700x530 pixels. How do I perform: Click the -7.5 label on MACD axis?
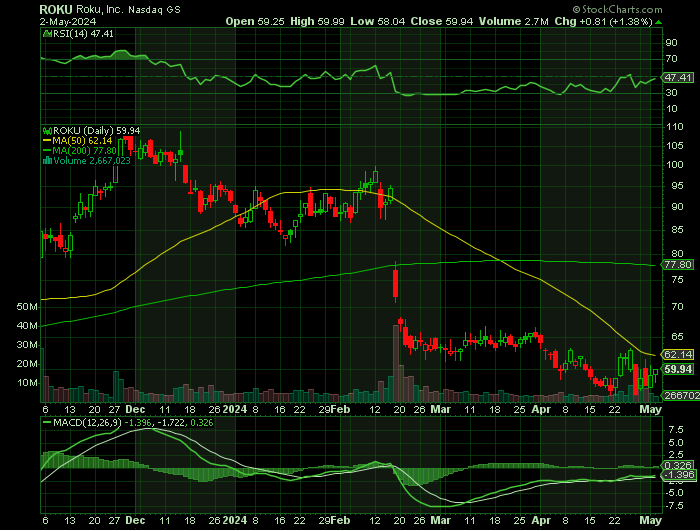(674, 506)
